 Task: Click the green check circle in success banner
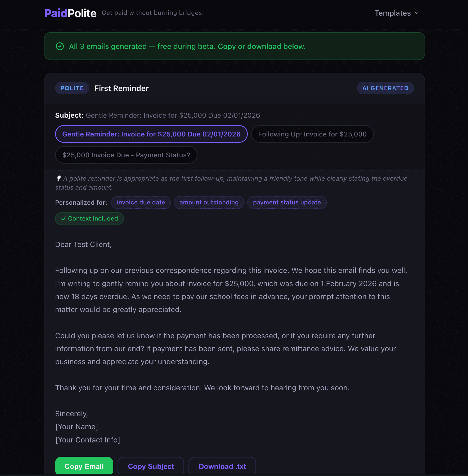coord(60,47)
